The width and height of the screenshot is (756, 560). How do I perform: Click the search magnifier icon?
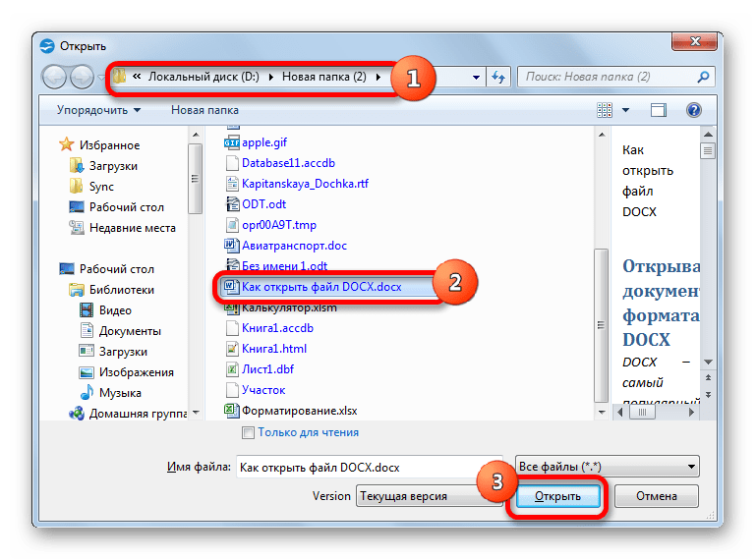[703, 77]
